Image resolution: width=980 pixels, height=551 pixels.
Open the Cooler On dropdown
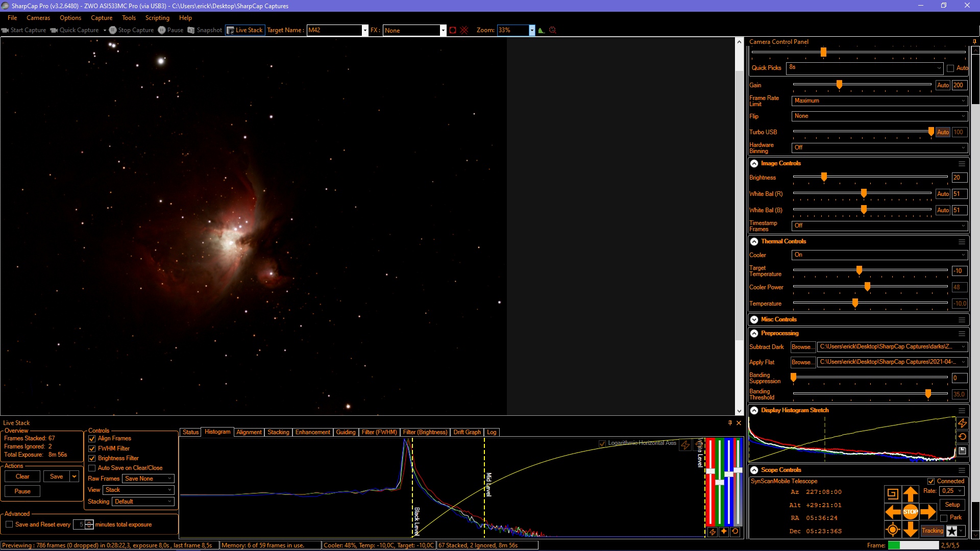coord(879,255)
